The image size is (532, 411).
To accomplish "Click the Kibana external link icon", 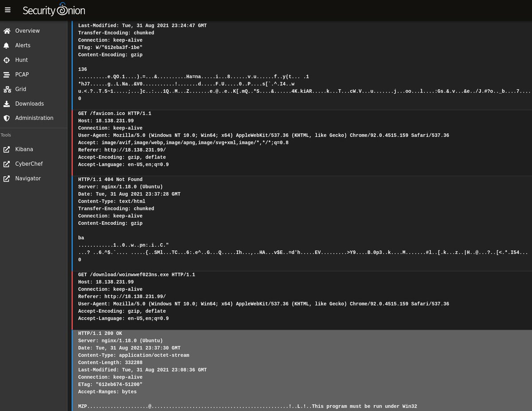I will click(7, 150).
